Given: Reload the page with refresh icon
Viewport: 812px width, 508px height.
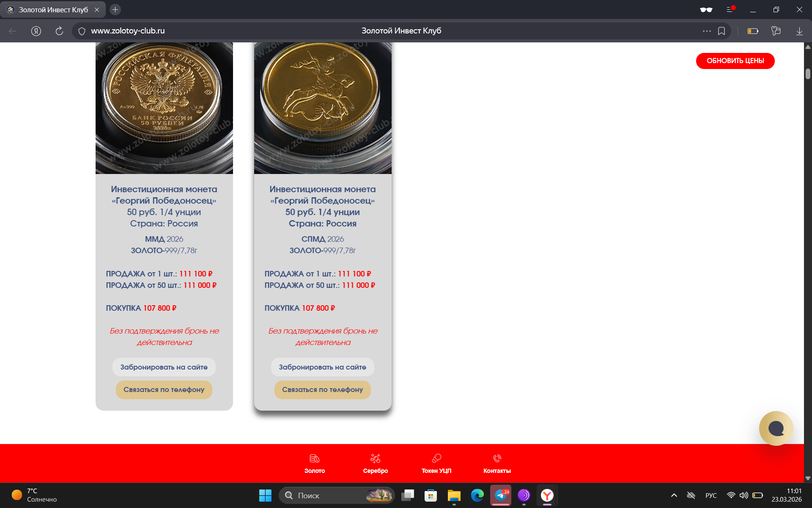Looking at the screenshot, I should tap(59, 31).
